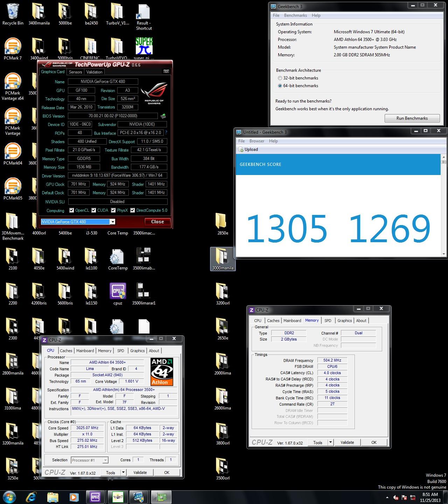This screenshot has height=504, width=448.
Task: Click Tools button in CPU-Z CPU window
Action: click(111, 472)
